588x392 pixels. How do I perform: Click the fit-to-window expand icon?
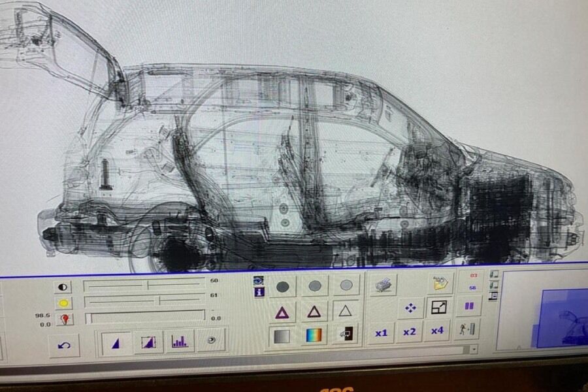pos(440,307)
